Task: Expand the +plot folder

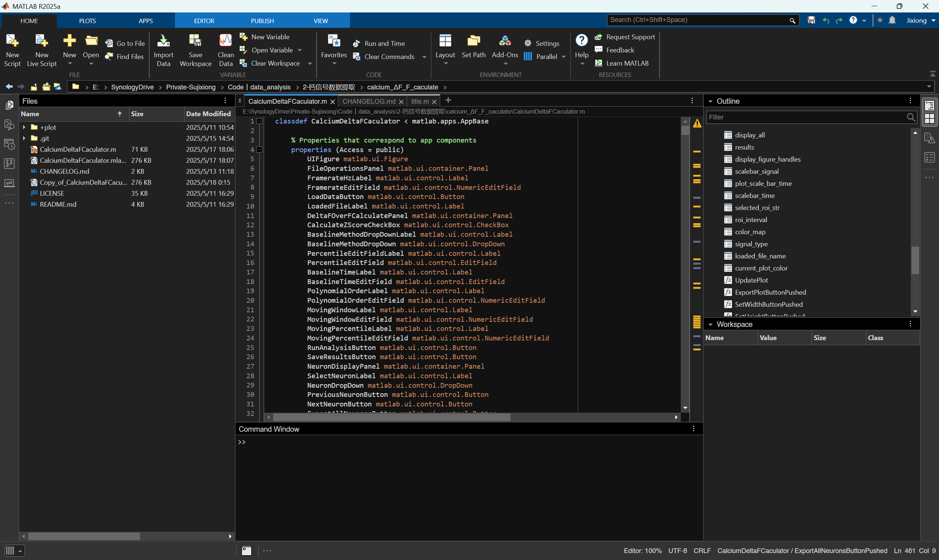Action: 24,127
